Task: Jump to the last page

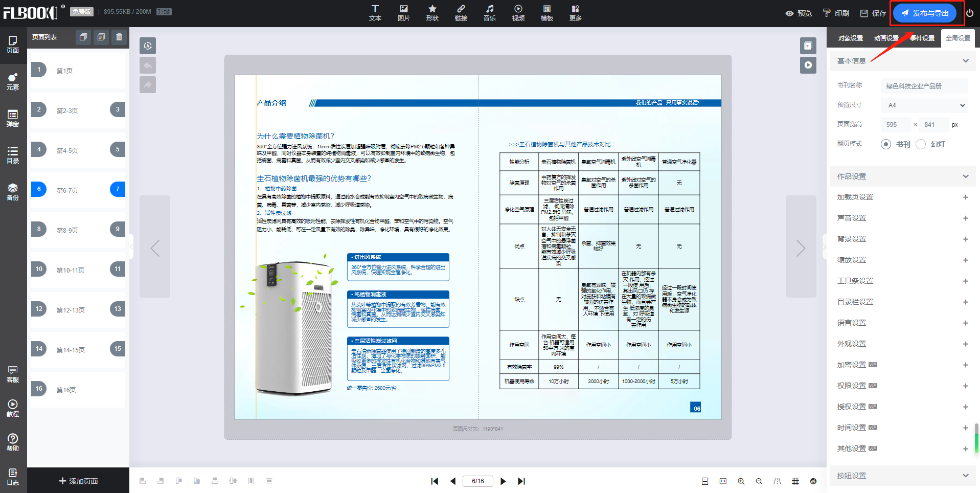Action: pos(521,481)
